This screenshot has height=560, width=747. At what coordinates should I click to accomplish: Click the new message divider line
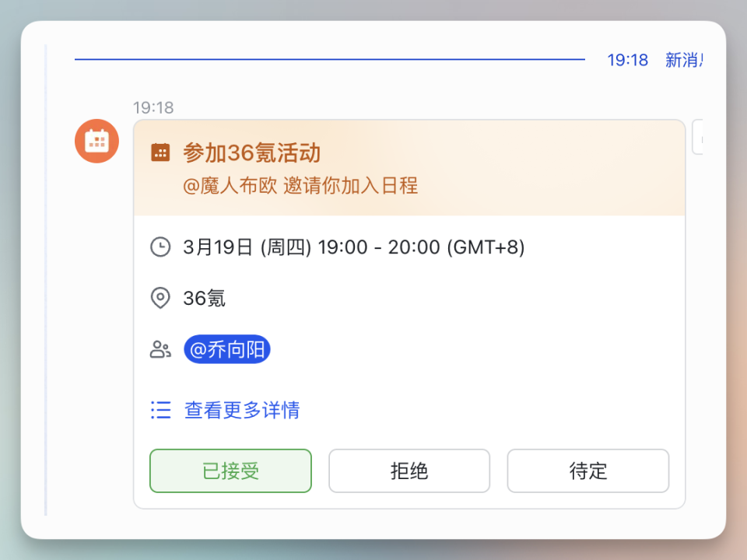(x=330, y=58)
